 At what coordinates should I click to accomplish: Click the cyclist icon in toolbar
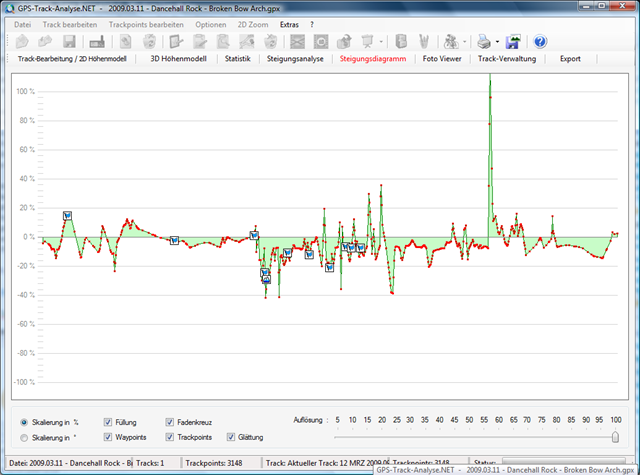click(x=450, y=42)
